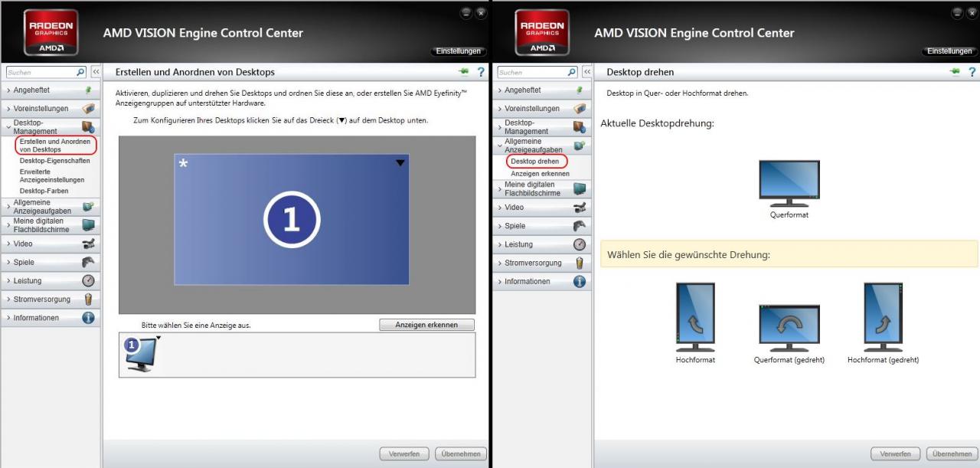Click the Meine digitalen Flachbildschirme icon in left window
980x468 pixels.
[89, 225]
